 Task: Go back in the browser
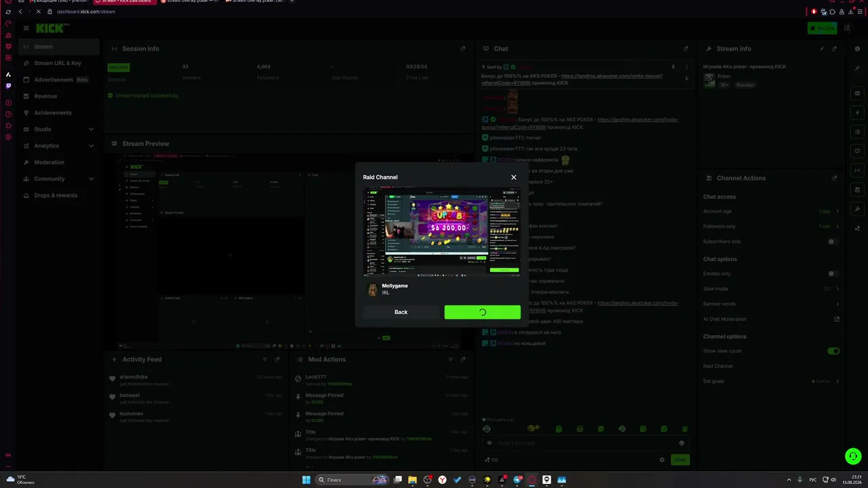click(x=20, y=12)
